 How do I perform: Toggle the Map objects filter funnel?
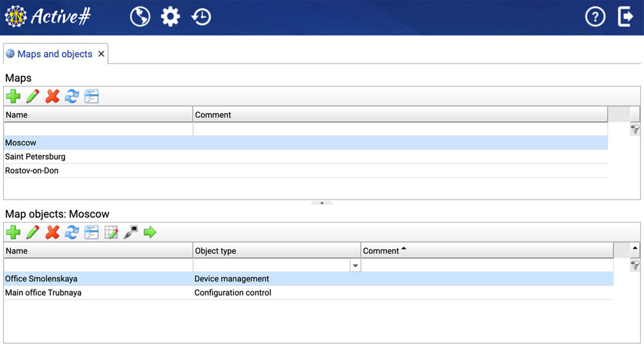[635, 265]
